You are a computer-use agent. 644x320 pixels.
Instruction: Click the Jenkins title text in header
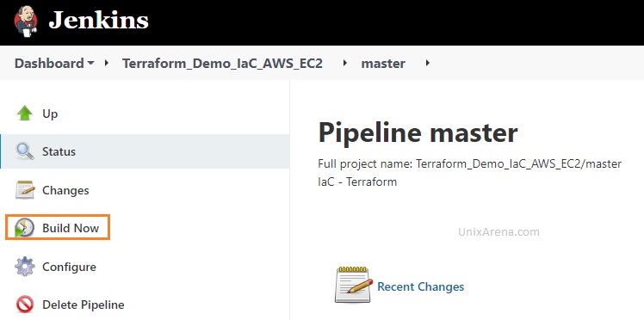coord(98,20)
